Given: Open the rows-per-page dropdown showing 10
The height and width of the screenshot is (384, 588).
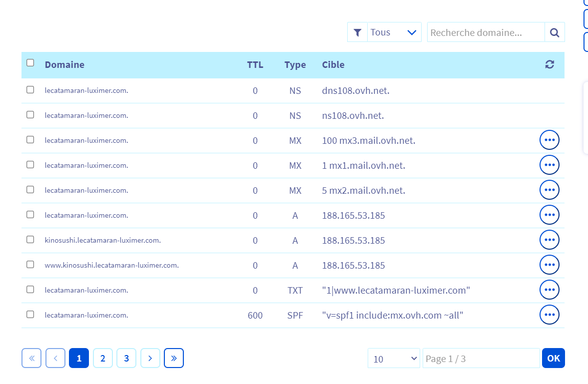Looking at the screenshot, I should (x=394, y=359).
